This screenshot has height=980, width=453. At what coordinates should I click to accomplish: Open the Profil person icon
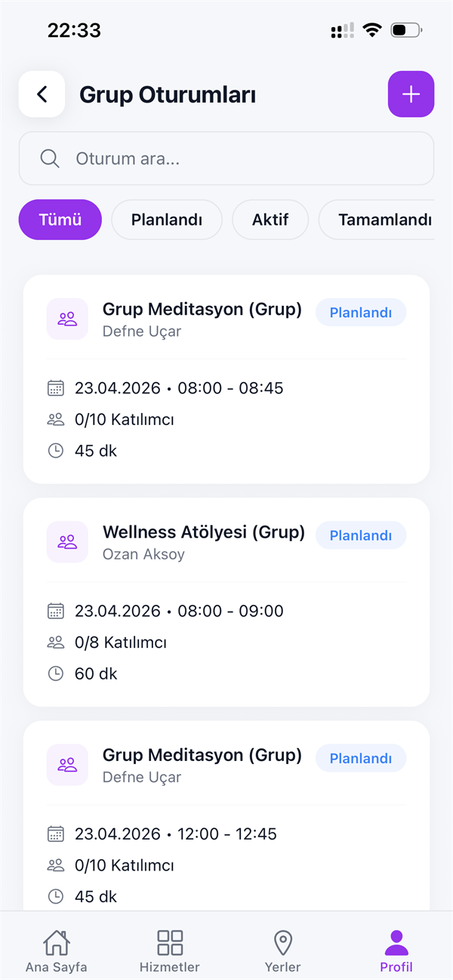point(396,943)
